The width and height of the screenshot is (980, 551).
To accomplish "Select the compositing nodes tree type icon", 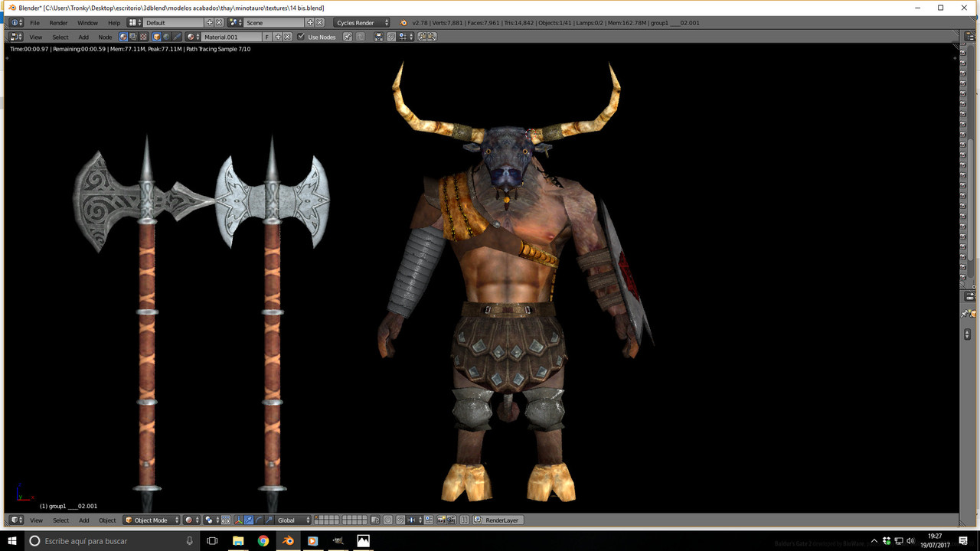I will (x=133, y=37).
